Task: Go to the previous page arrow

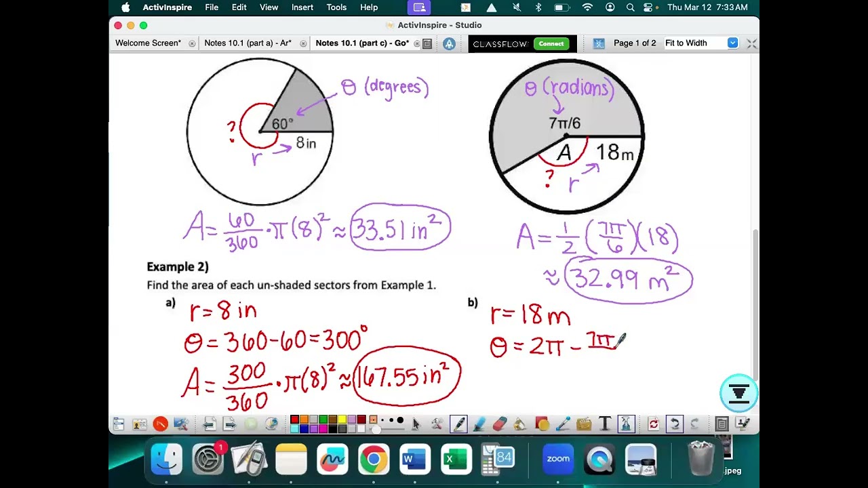Action: [210, 424]
